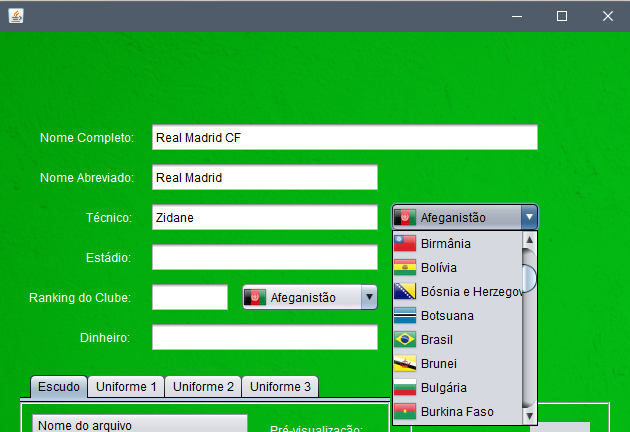Focus the Dinheiro input field
Screen dimensions: 630x432
point(265,337)
